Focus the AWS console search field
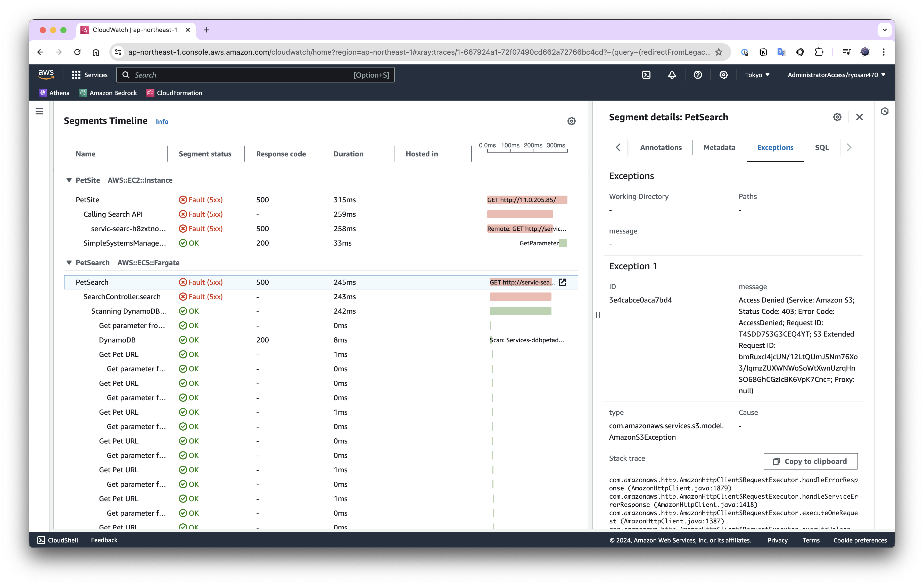Viewport: 924px width, 586px height. 255,75
